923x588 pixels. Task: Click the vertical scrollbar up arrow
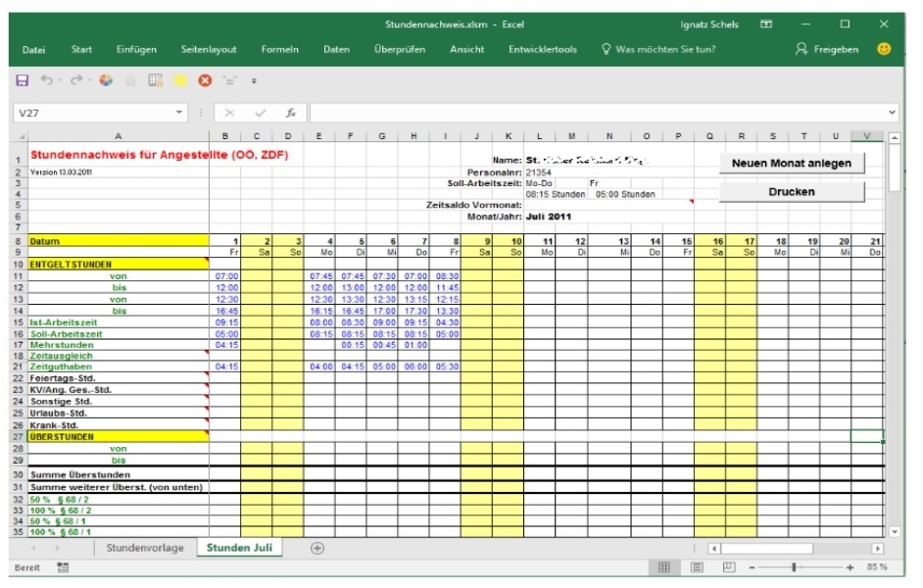click(x=895, y=138)
